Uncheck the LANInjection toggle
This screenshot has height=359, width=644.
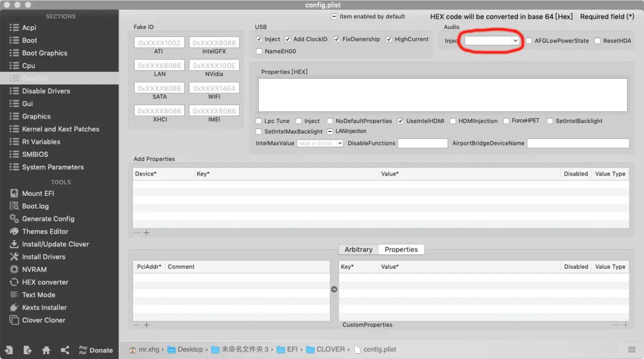[x=329, y=131]
